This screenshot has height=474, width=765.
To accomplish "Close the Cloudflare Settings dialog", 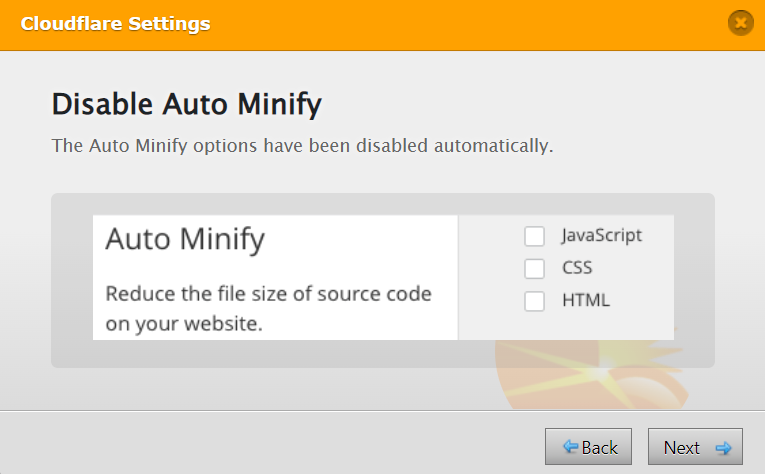I will pyautogui.click(x=741, y=23).
